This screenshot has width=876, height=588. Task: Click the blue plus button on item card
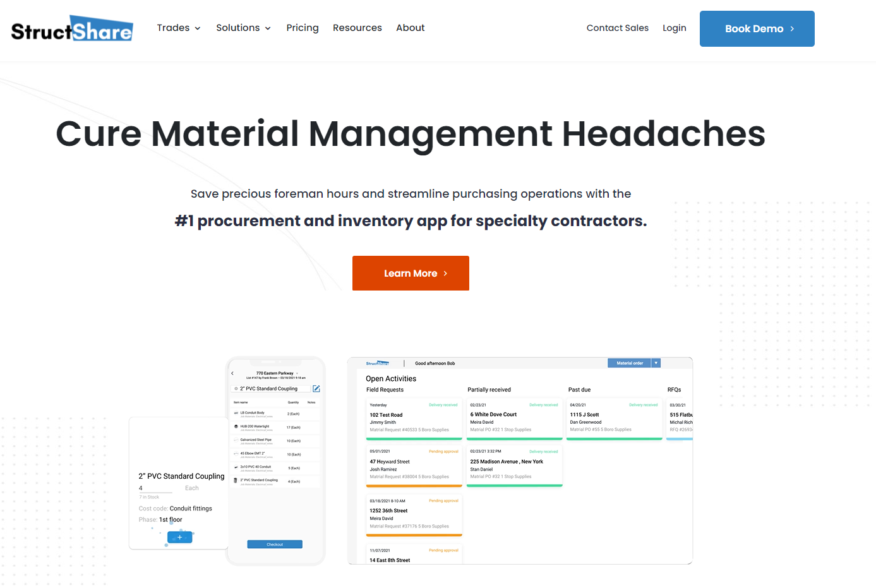(x=179, y=537)
